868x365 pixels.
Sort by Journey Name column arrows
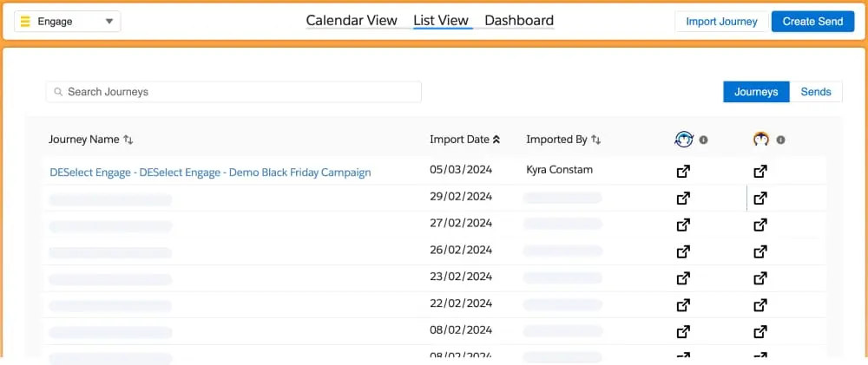tap(128, 140)
